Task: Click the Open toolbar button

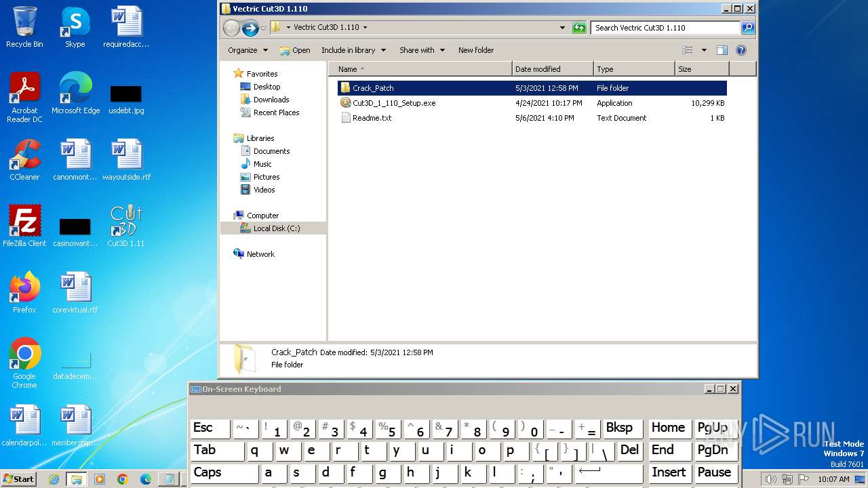Action: (295, 50)
